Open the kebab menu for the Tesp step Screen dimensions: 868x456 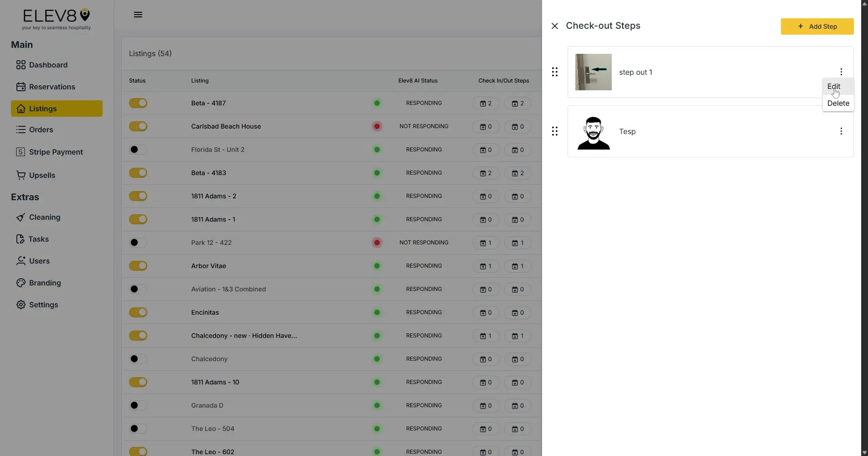point(841,131)
